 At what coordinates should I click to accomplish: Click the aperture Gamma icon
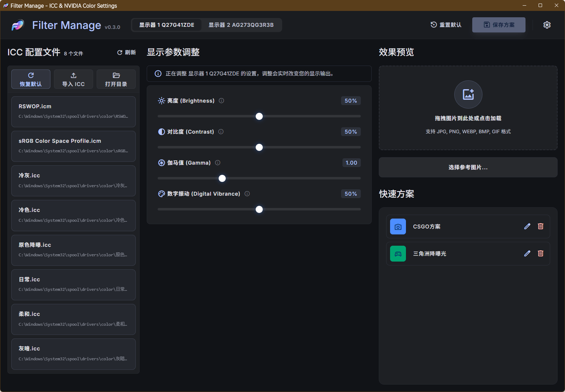pyautogui.click(x=162, y=163)
